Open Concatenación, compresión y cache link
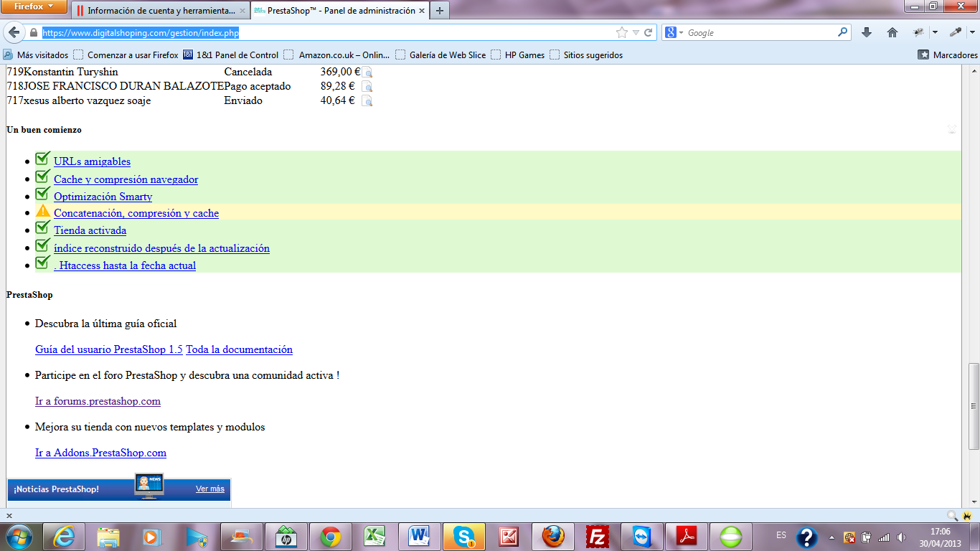Viewport: 980px width, 551px height. (x=136, y=213)
